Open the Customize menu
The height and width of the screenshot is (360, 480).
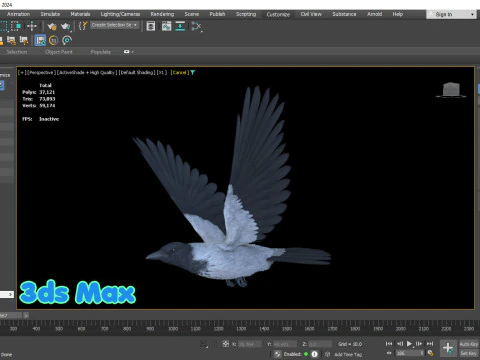coord(278,14)
